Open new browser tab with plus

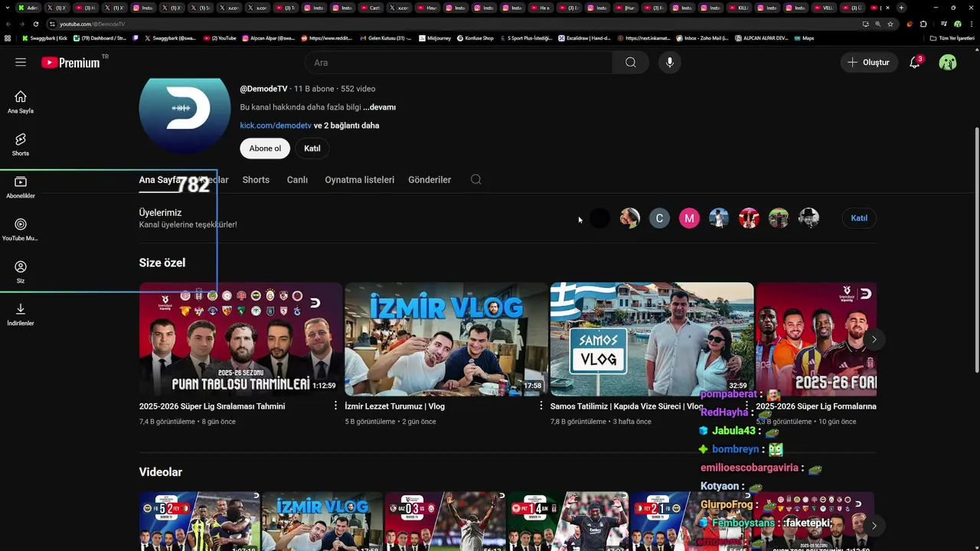[x=901, y=8]
